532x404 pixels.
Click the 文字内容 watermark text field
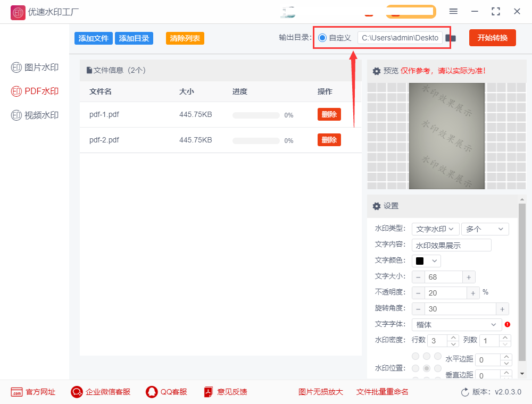pos(451,245)
